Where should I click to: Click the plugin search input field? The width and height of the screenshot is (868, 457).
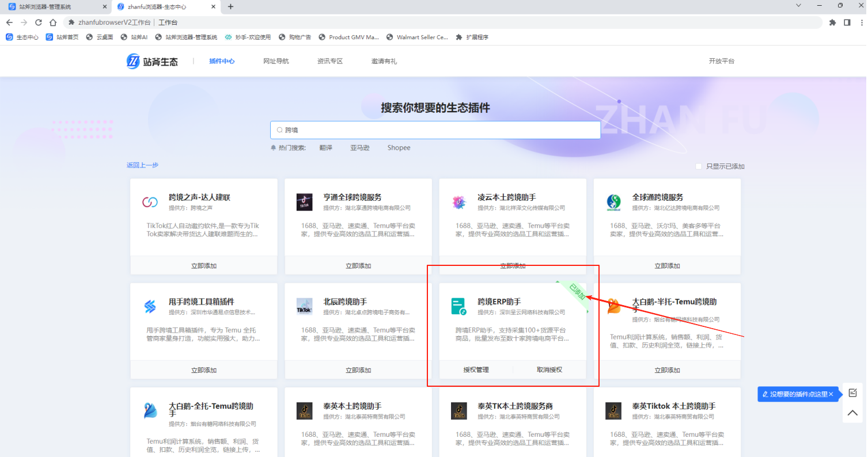click(435, 130)
